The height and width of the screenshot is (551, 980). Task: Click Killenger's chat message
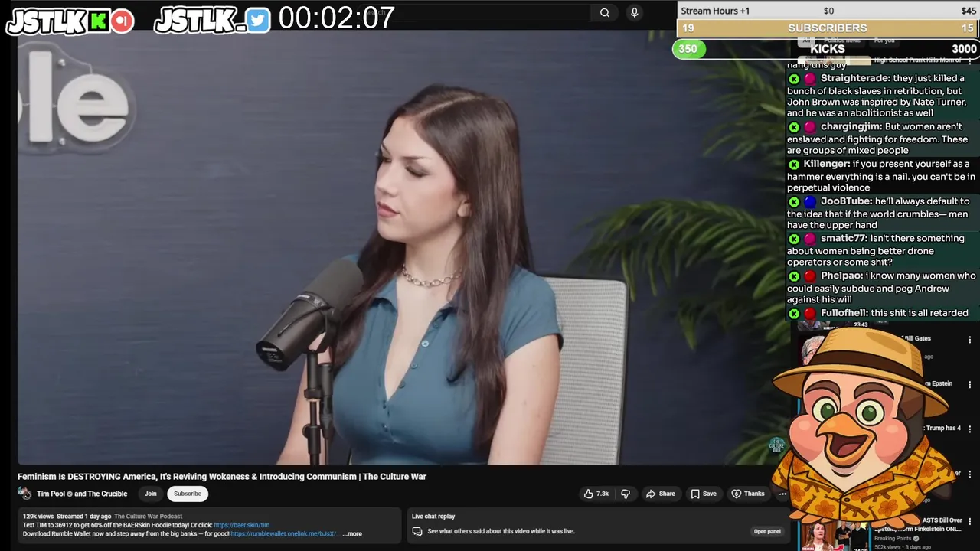[x=880, y=175]
